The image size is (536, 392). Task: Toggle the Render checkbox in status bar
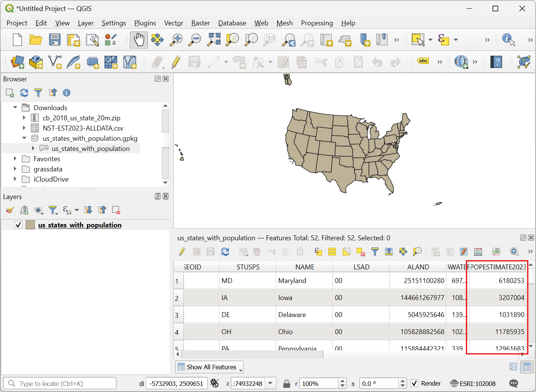tap(415, 383)
